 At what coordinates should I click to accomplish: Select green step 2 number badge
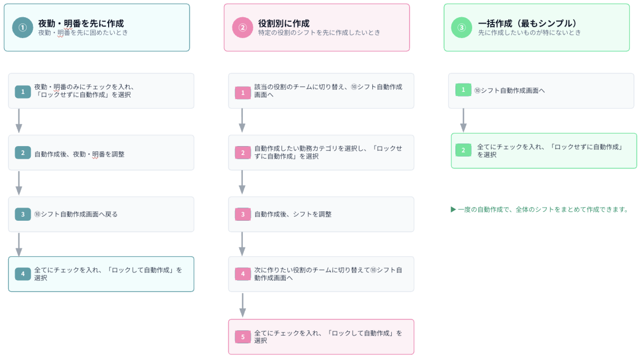[463, 150]
